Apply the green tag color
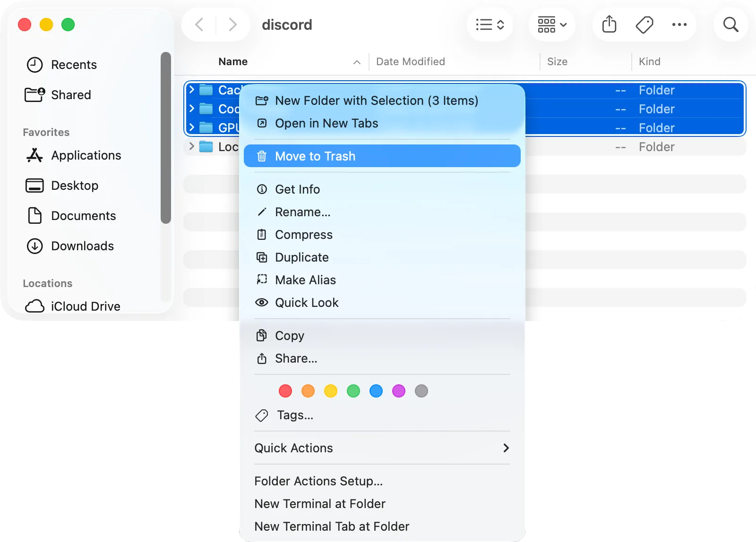Screen dimensions: 756x542 (353, 391)
